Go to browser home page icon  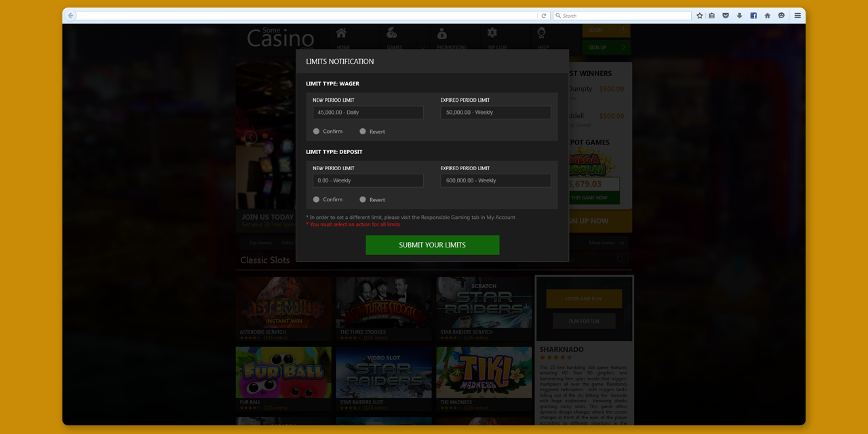(x=767, y=16)
